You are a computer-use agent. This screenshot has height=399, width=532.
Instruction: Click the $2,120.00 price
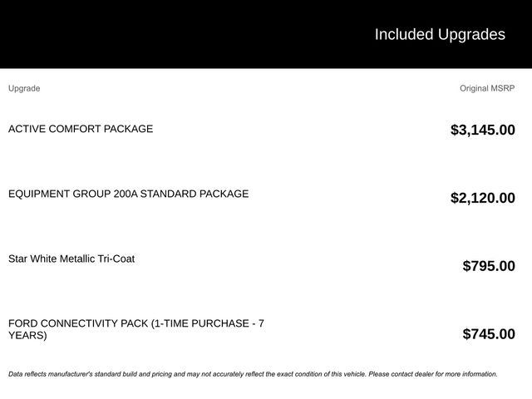pyautogui.click(x=482, y=198)
